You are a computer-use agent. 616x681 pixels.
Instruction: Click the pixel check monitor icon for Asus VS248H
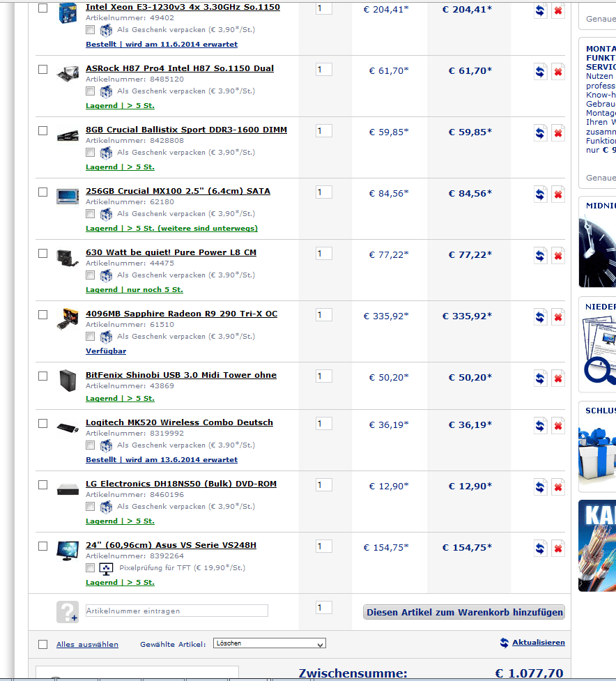[x=106, y=568]
